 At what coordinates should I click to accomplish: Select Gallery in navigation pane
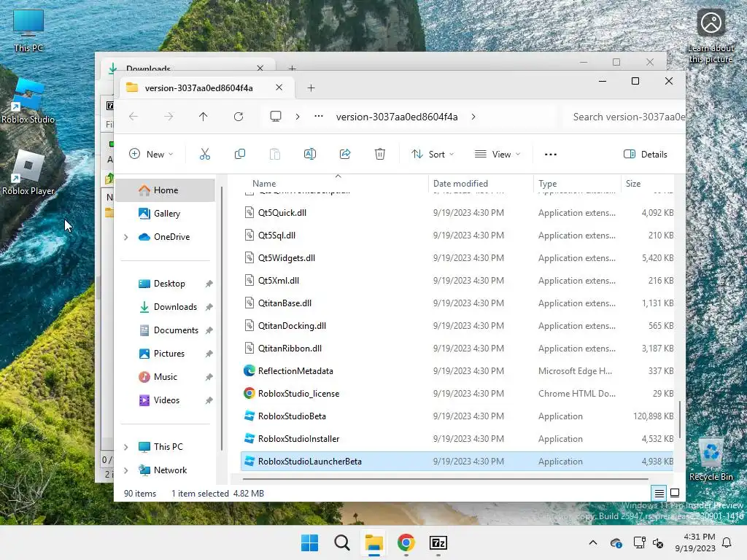tap(166, 214)
